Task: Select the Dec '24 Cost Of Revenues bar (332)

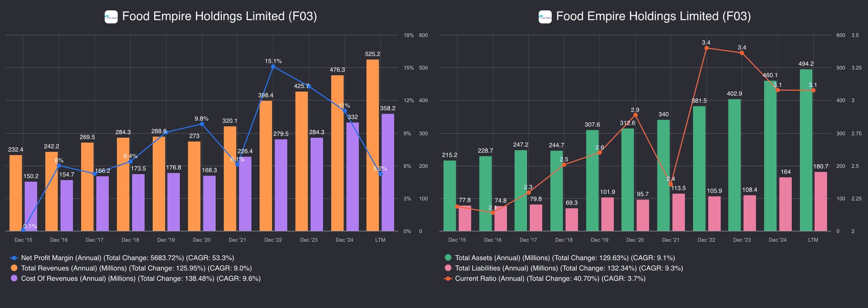Action: tap(352, 177)
